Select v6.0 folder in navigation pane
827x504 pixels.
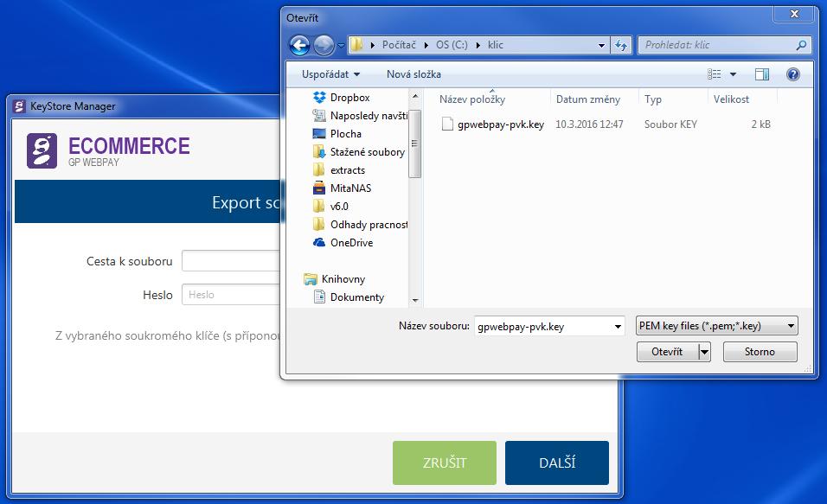330,206
